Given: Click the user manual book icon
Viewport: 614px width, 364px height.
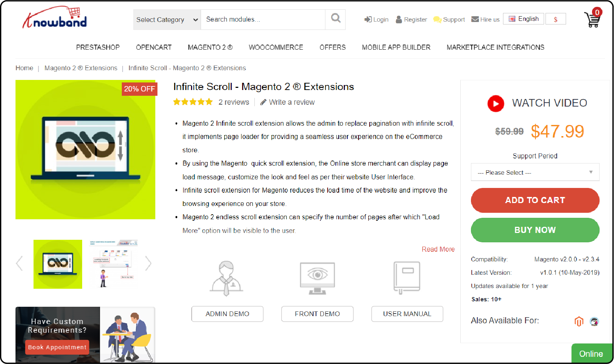Looking at the screenshot, I should pyautogui.click(x=407, y=278).
